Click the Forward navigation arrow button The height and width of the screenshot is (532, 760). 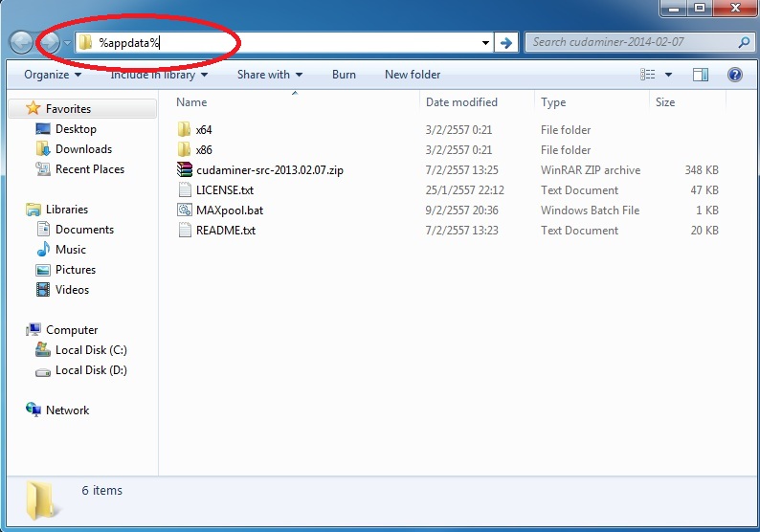49,43
